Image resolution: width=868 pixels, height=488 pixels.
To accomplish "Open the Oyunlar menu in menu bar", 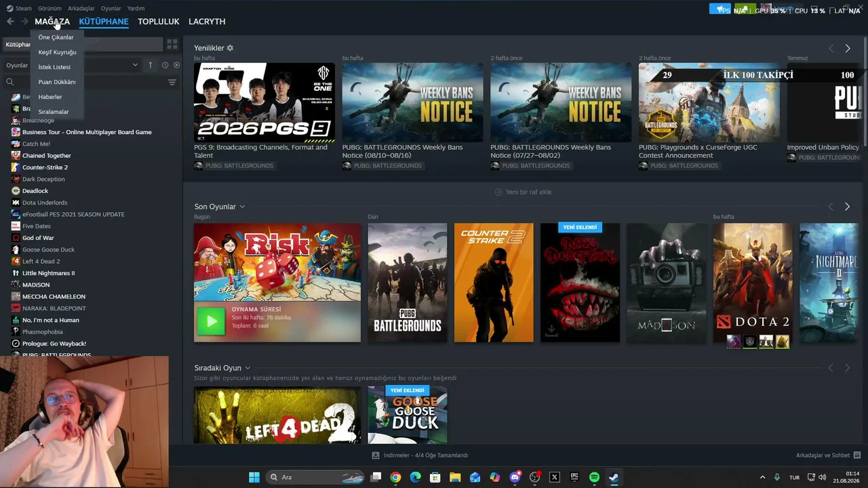I will tap(111, 8).
